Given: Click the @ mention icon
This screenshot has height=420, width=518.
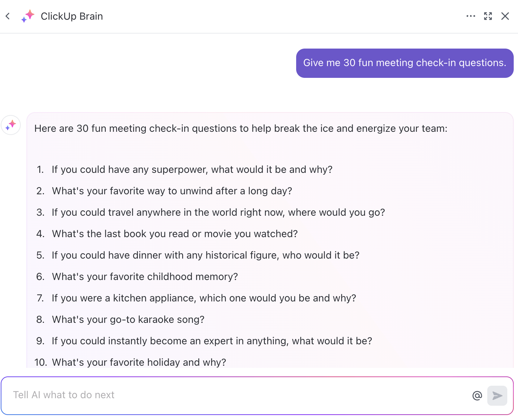Looking at the screenshot, I should 477,395.
